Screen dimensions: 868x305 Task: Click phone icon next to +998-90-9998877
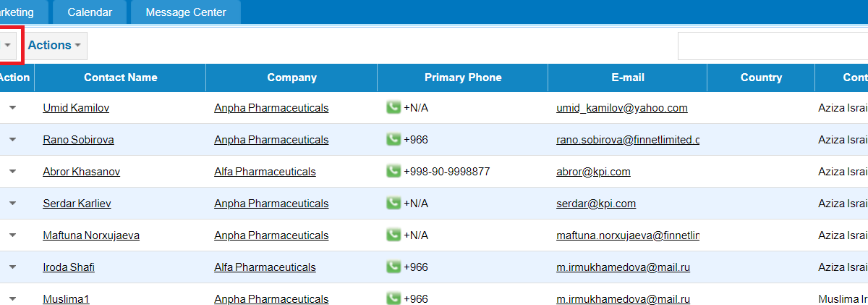(x=393, y=171)
